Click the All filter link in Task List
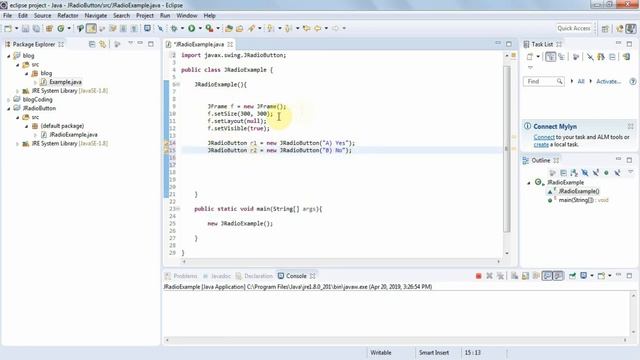The image size is (640, 360). (x=581, y=82)
